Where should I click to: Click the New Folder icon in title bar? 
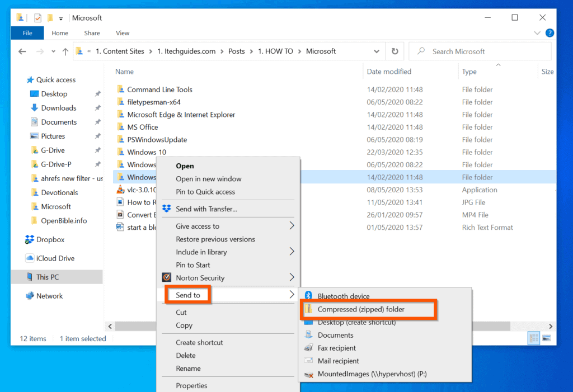(x=50, y=17)
